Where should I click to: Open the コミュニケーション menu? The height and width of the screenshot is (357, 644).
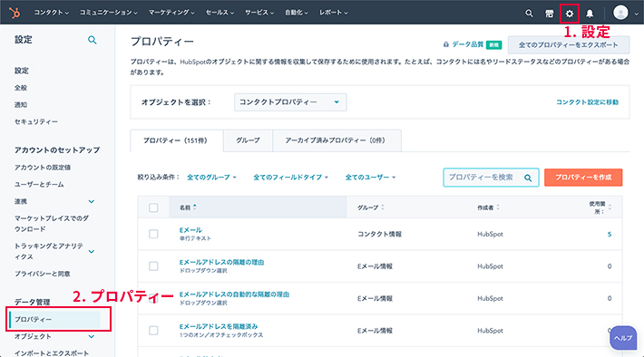click(109, 13)
